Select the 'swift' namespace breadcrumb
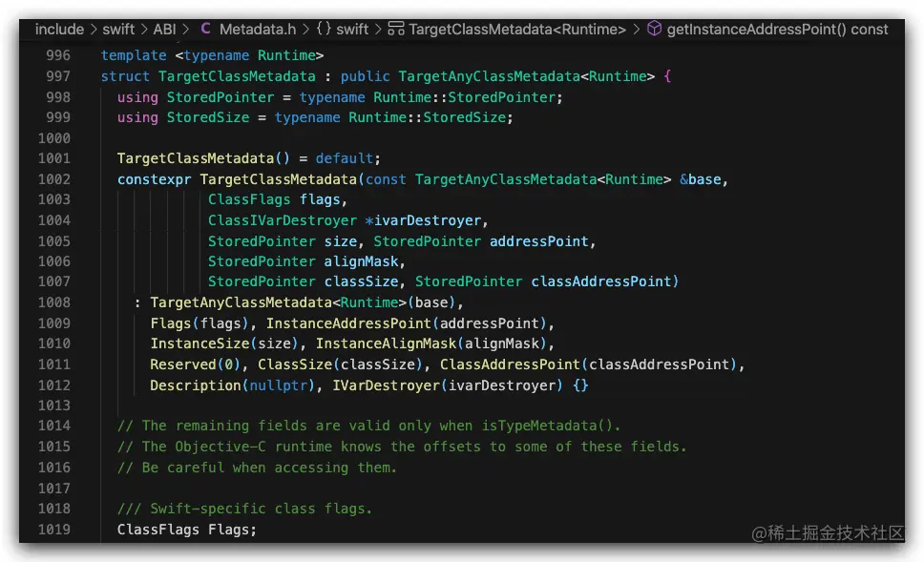This screenshot has width=924, height=562. tap(352, 29)
